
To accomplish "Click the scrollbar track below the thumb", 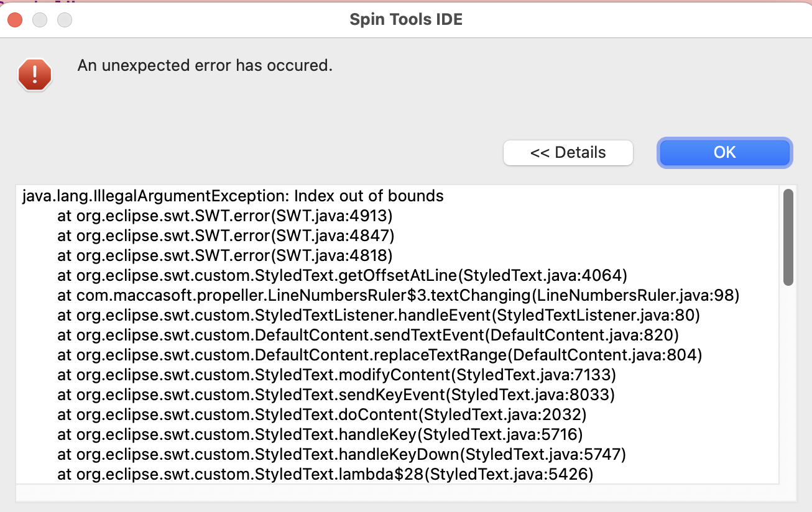I will point(788,385).
